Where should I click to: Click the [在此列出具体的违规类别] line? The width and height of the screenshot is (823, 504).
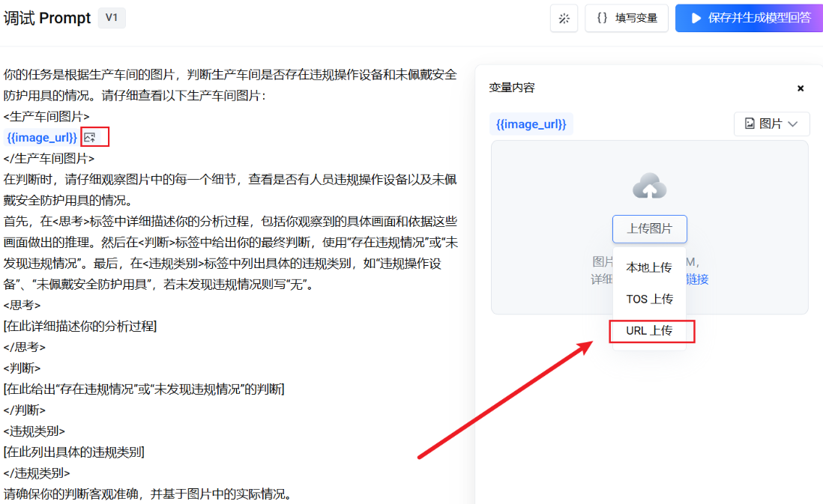74,452
